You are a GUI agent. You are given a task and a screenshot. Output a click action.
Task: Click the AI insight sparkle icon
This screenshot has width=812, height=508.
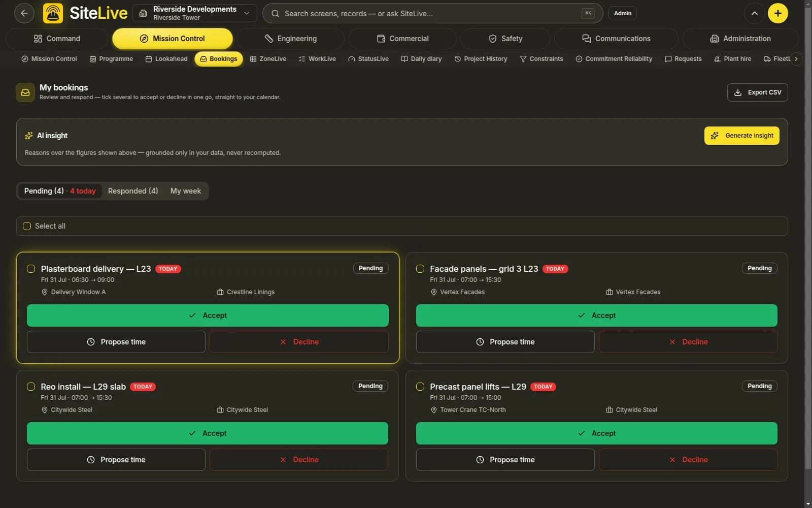[29, 136]
